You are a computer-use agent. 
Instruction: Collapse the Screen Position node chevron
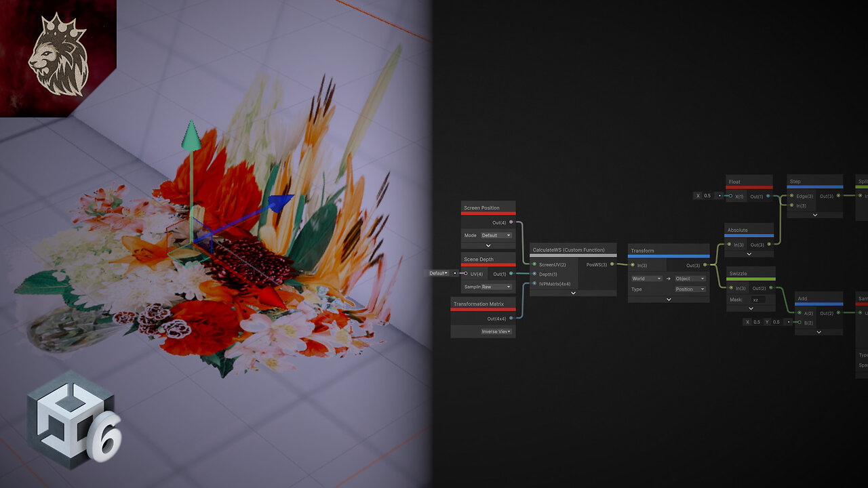488,245
